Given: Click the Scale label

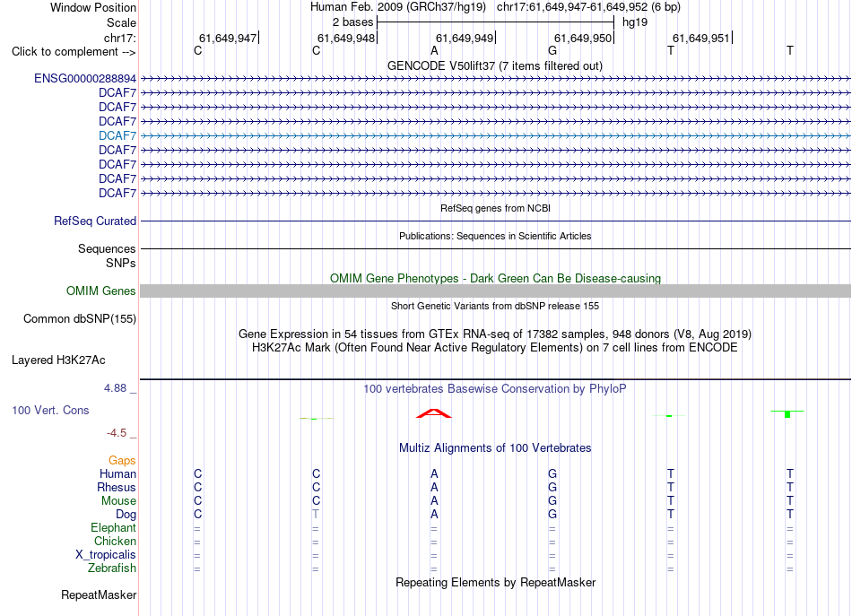Looking at the screenshot, I should (121, 22).
